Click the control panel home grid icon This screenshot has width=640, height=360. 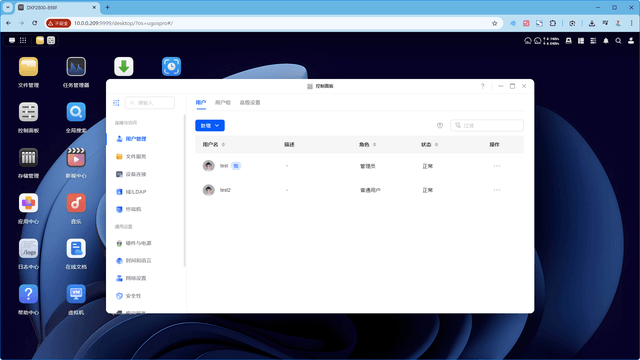coord(116,103)
